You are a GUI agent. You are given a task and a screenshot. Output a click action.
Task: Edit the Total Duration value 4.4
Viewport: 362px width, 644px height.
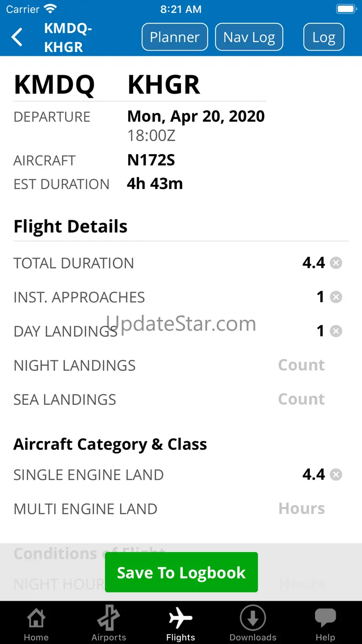314,263
